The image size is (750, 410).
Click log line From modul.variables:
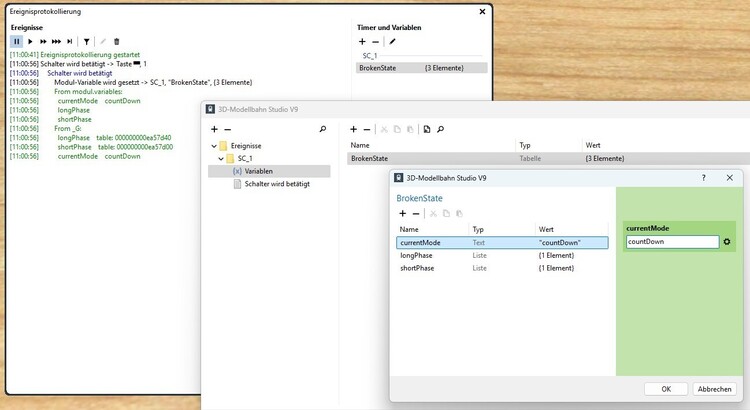click(66, 91)
